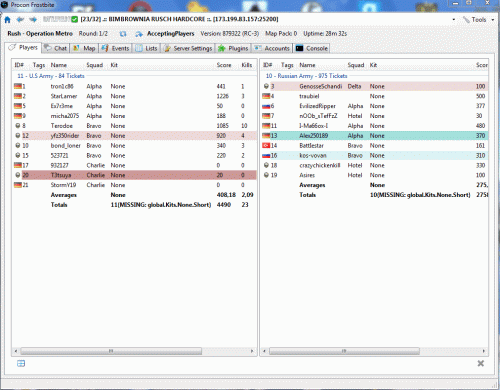Screen dimensions: 500x390
Task: Sort Russian team by Kit column
Action: [373, 65]
